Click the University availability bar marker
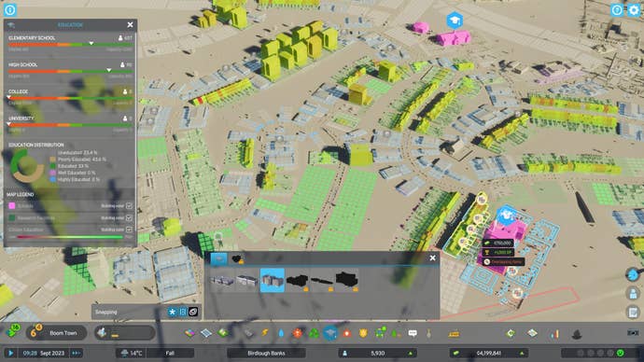Screen dimensions: 644x362 (8, 123)
